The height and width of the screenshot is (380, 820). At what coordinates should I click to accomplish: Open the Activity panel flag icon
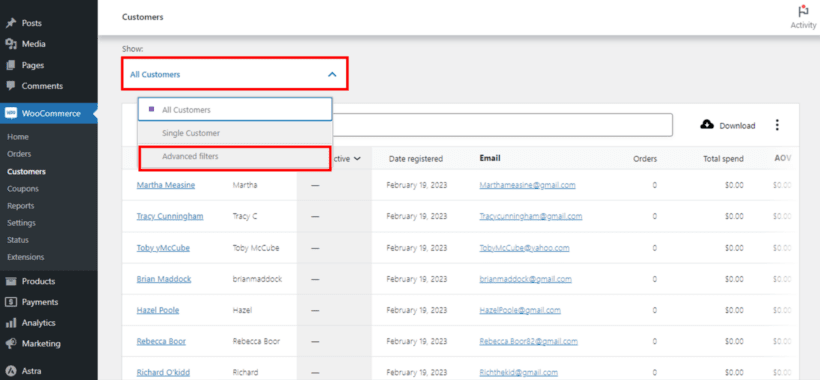tap(803, 11)
